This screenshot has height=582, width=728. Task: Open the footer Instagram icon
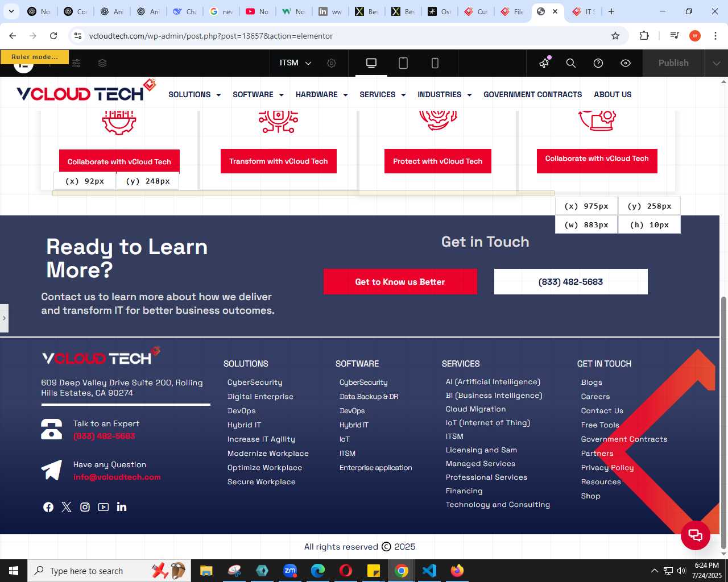click(x=85, y=507)
